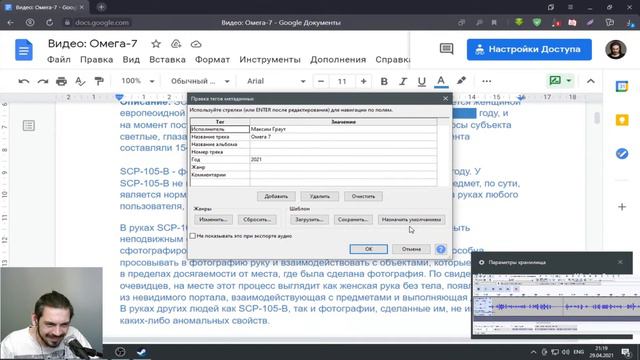Image resolution: width=640 pixels, height=360 pixels.
Task: Click the Настройки Доступа share button
Action: pos(529,49)
